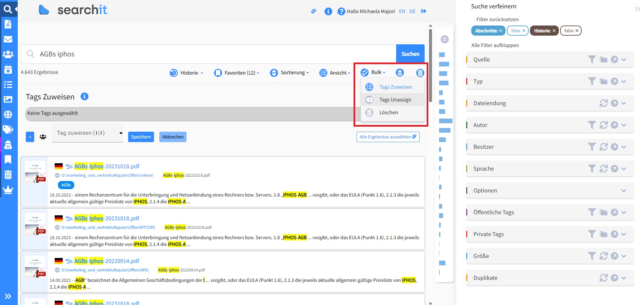Screen dimensions: 644x305
Task: Click the trash icon next to Bulk
Action: [420, 73]
